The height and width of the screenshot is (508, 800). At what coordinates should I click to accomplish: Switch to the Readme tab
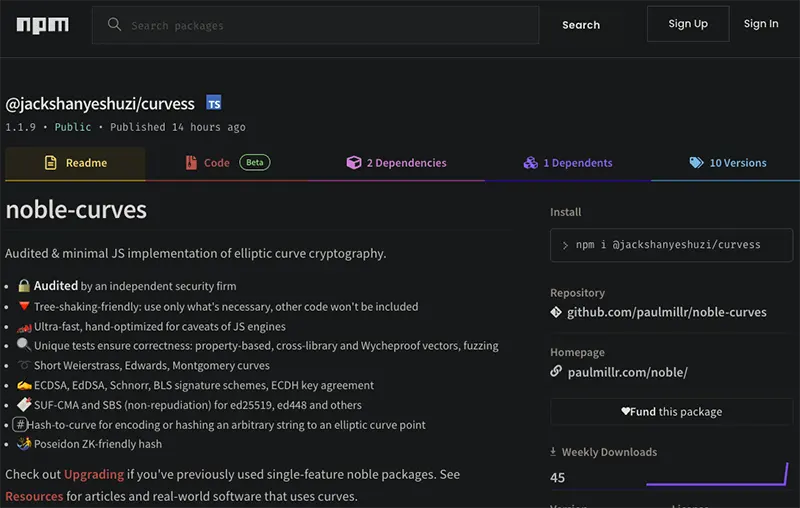coord(76,163)
